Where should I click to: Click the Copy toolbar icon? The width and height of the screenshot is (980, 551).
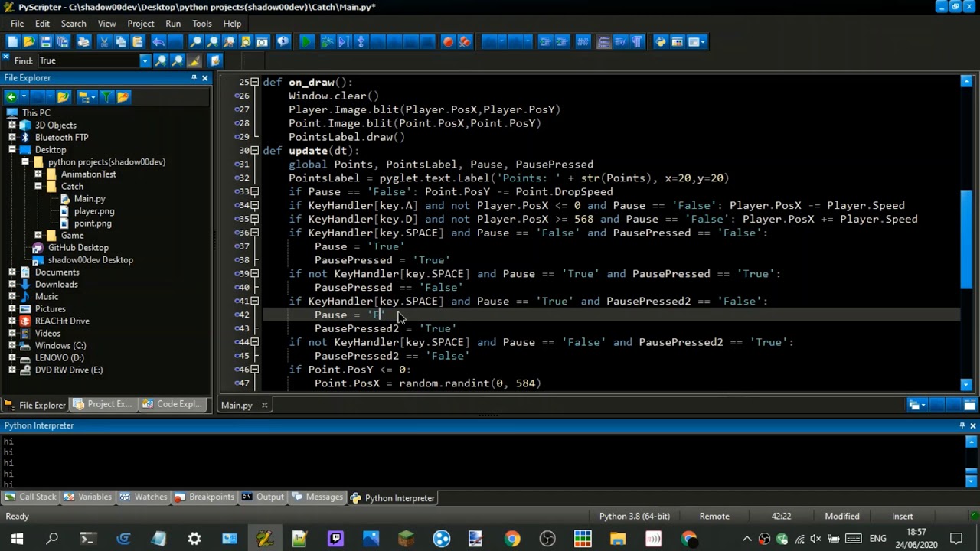121,41
